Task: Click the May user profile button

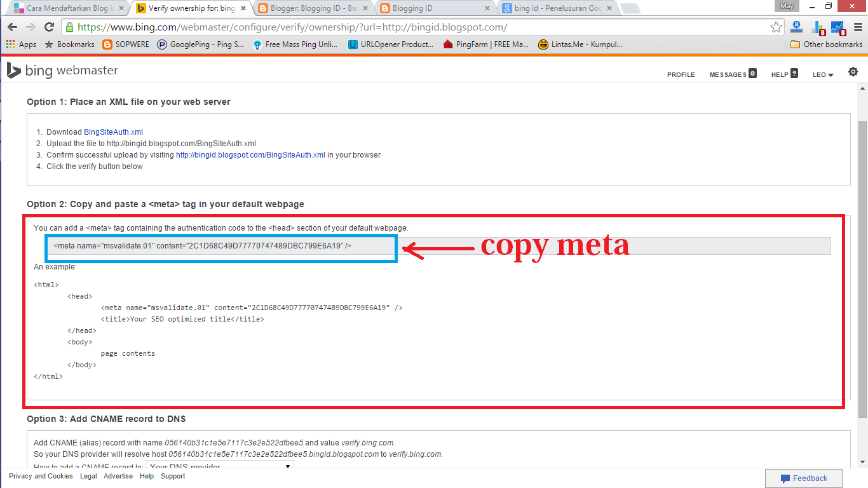Action: click(787, 6)
